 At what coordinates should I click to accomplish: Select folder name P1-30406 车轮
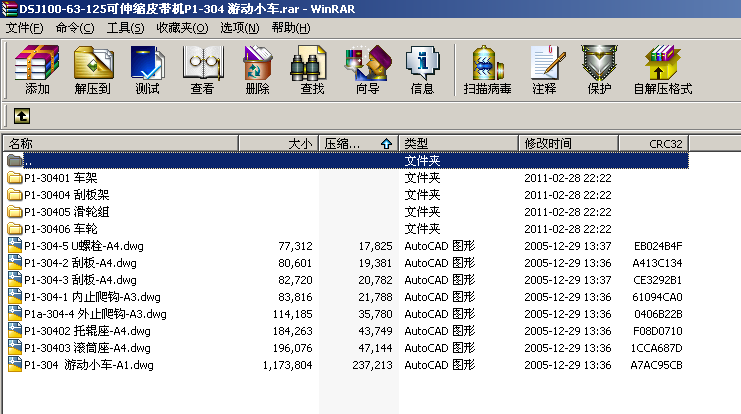tap(60, 229)
